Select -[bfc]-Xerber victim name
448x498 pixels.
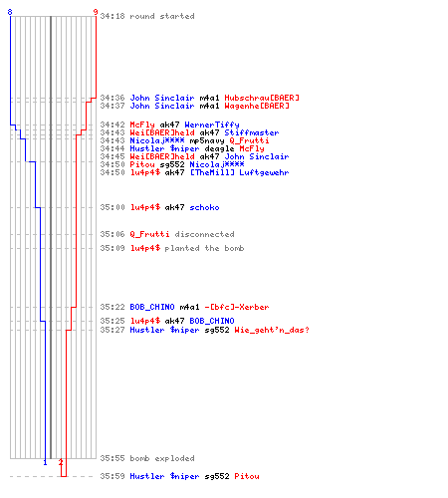point(237,307)
